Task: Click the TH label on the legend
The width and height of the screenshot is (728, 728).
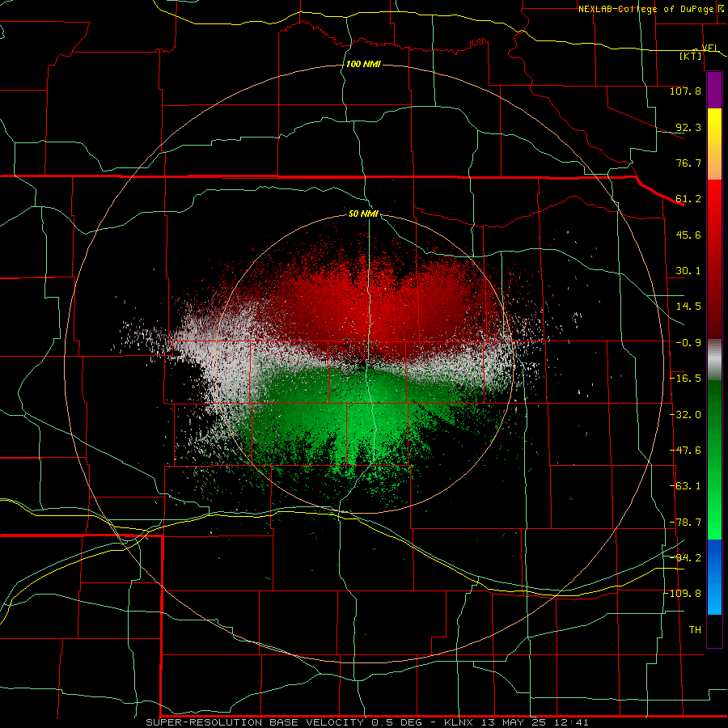Action: coord(695,630)
